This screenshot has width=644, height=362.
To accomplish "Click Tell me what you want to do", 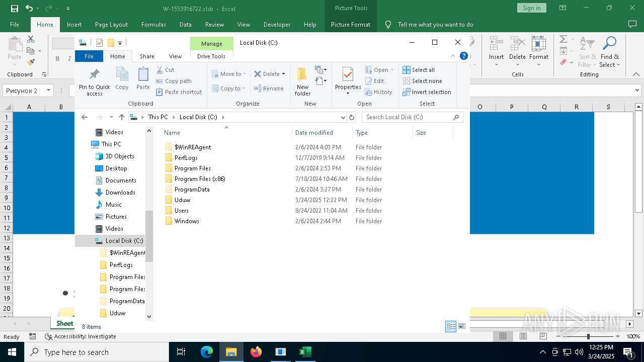I will pyautogui.click(x=435, y=24).
